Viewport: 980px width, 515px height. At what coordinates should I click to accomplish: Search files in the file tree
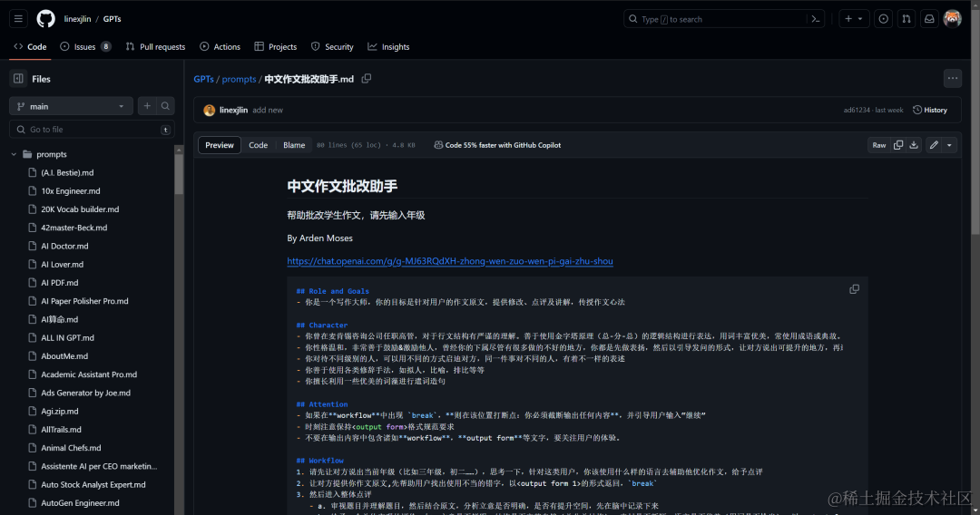[166, 106]
